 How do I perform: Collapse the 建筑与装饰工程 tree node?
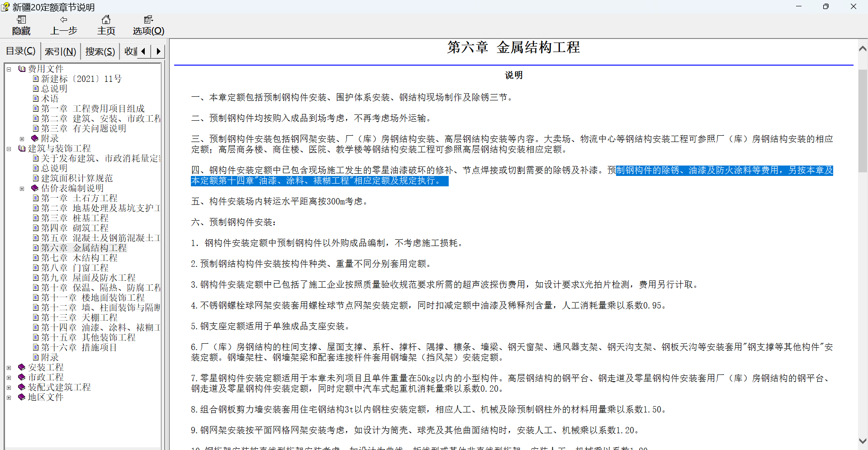(x=9, y=149)
